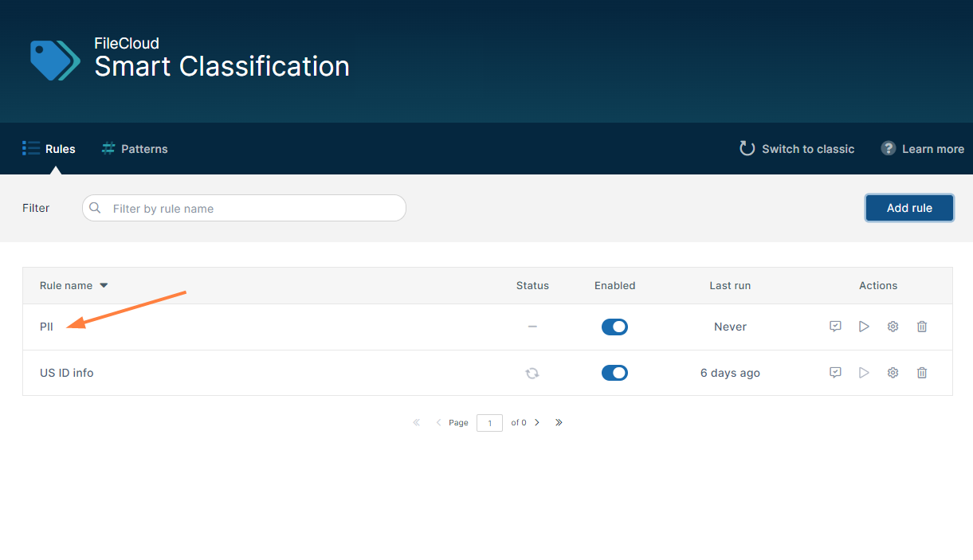Viewport: 973px width, 560px height.
Task: Click the comment icon for US ID info
Action: coord(835,373)
